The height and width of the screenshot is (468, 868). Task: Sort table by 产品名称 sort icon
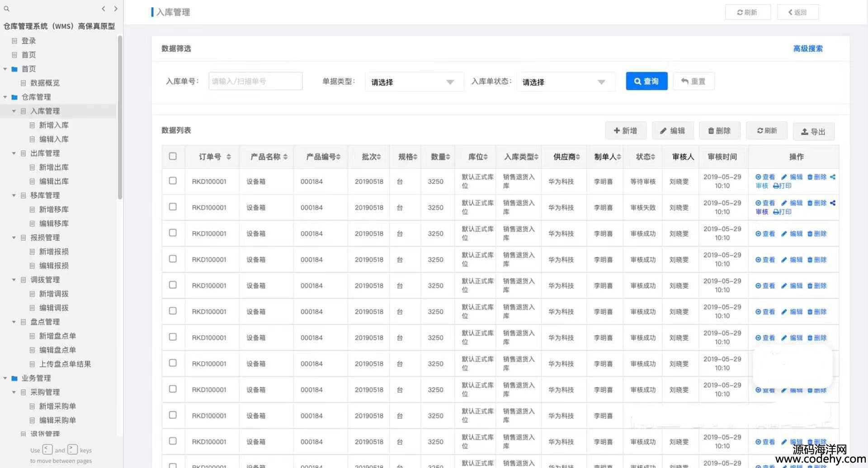tap(285, 157)
